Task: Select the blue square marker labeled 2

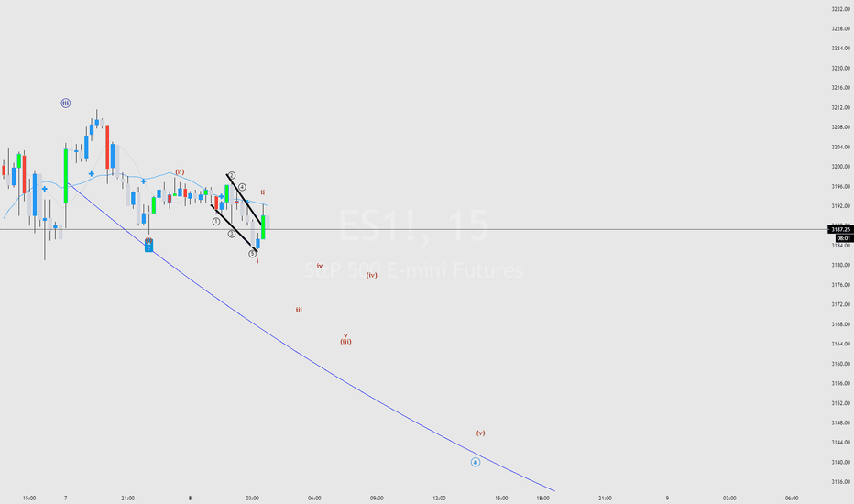Action: pyautogui.click(x=148, y=247)
